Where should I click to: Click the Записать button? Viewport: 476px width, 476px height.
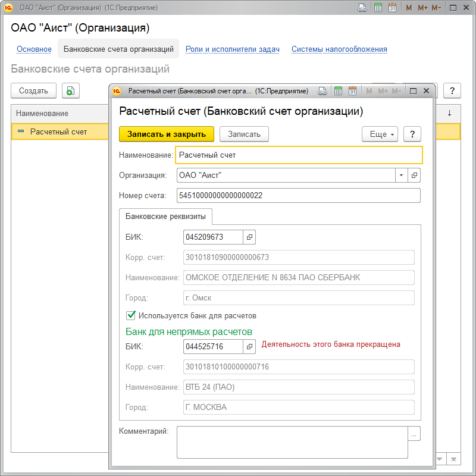pyautogui.click(x=244, y=134)
